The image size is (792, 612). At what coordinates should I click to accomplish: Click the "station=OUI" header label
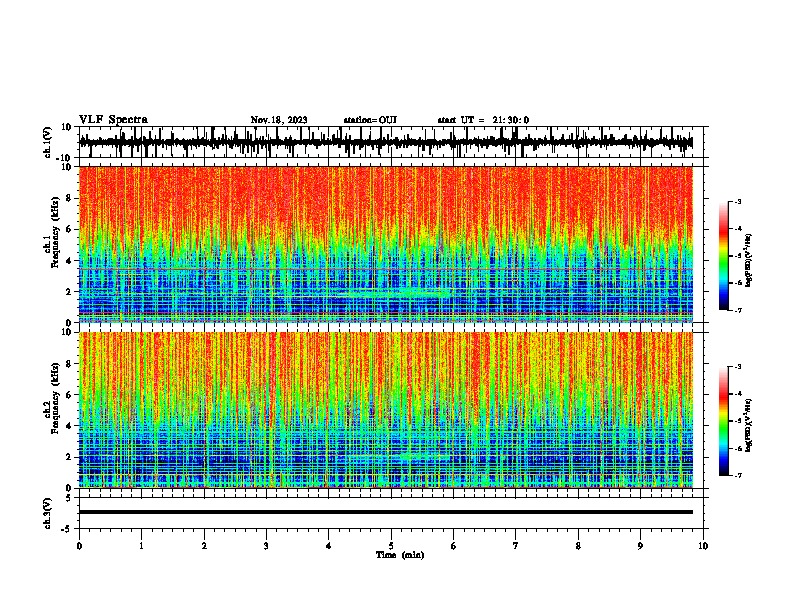[370, 120]
